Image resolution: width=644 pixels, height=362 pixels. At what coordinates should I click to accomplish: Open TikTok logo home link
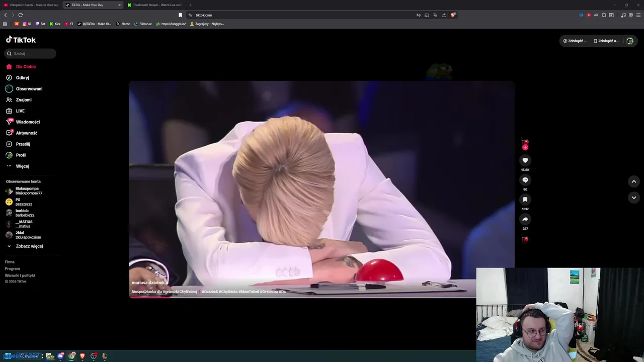[x=21, y=40]
